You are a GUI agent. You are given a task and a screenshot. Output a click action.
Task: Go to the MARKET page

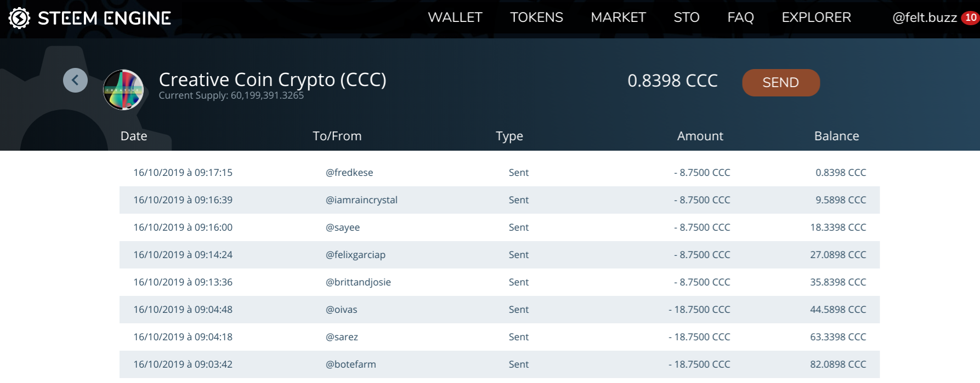[x=618, y=18]
